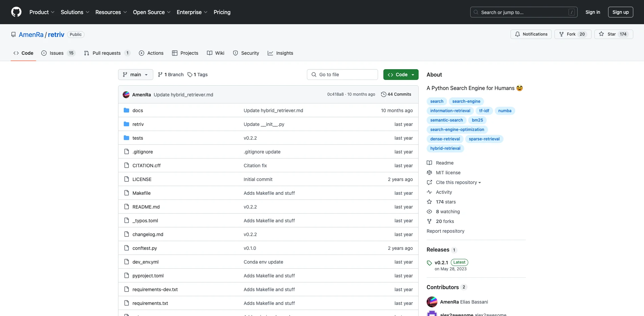Click the retriv folder icon
This screenshot has height=316, width=644.
tap(126, 124)
